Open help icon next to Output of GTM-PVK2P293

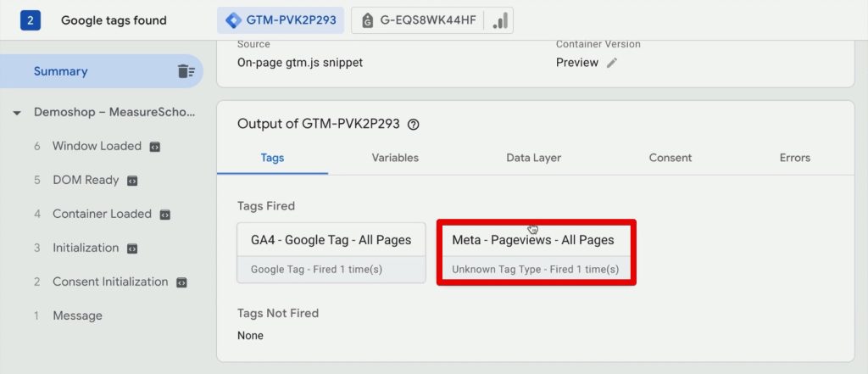point(413,125)
